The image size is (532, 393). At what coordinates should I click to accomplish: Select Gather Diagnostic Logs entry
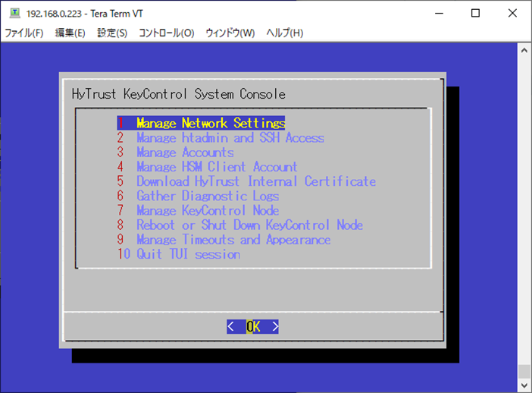[198, 196]
